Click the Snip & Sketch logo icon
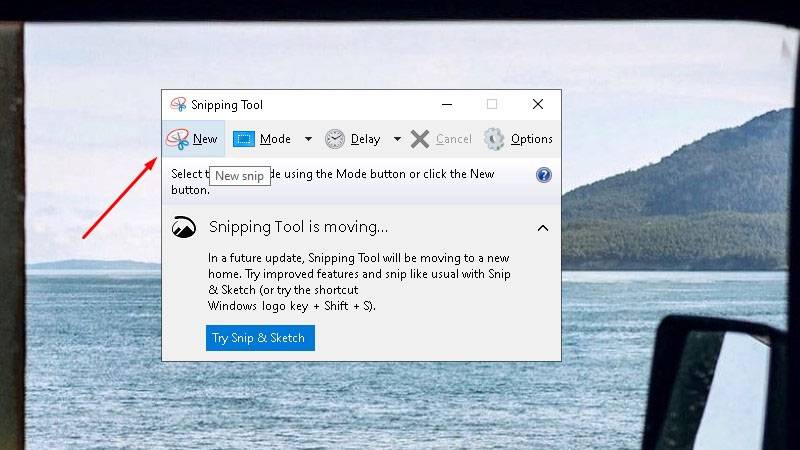 pos(184,228)
